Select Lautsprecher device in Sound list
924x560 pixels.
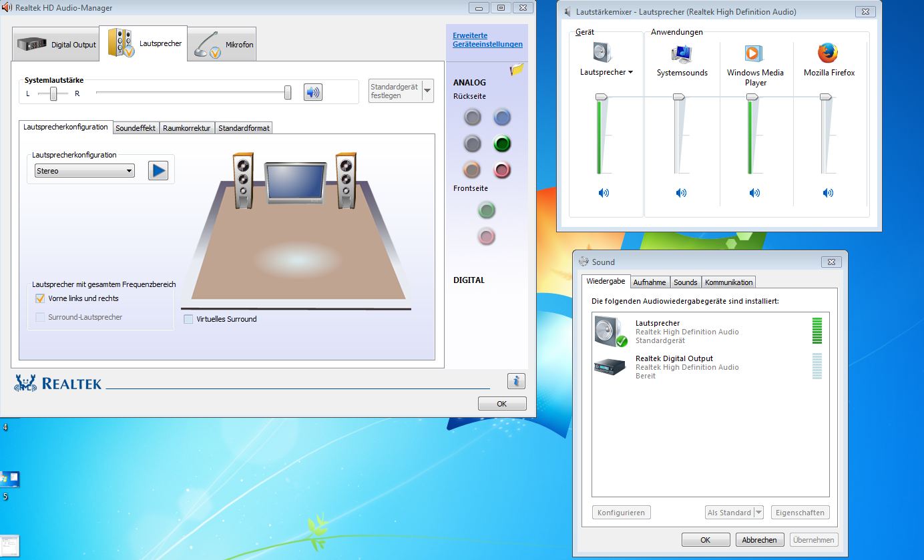(710, 332)
